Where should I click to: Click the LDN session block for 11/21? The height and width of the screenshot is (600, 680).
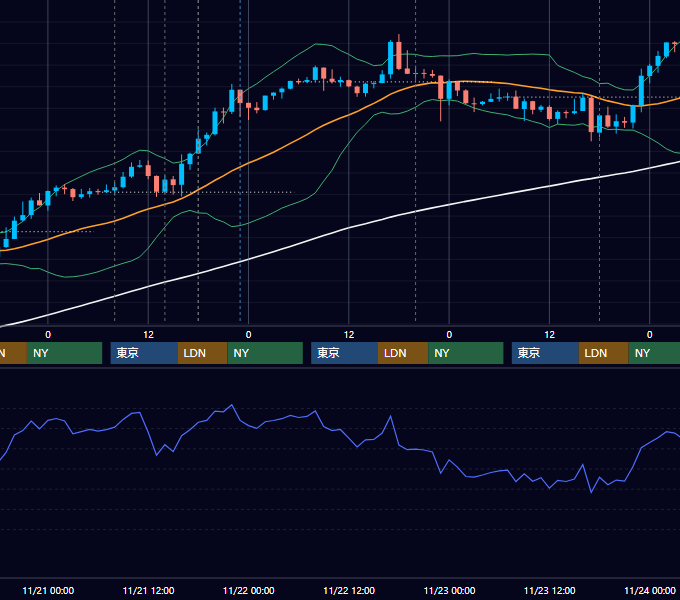coord(203,353)
